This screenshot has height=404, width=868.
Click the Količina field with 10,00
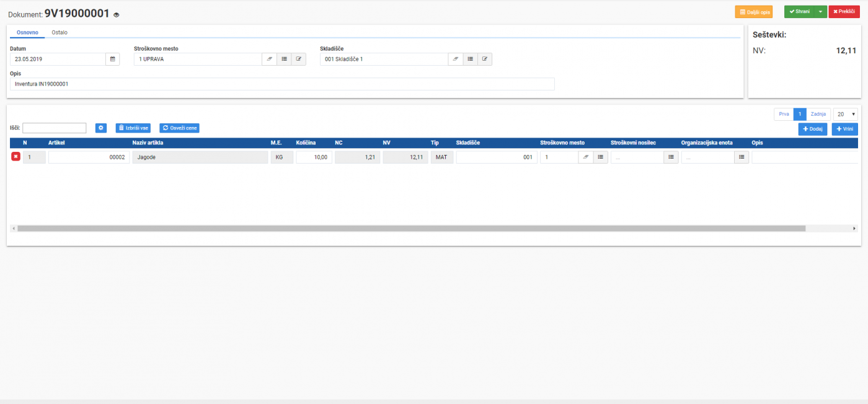coord(314,157)
